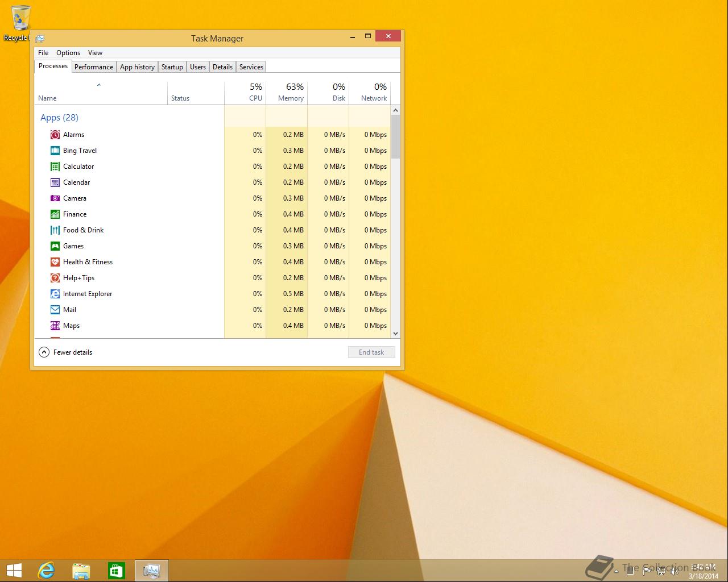Screen dimensions: 728x582
Task: Click Internet Explorer's 0.5 MB memory value
Action: click(293, 294)
